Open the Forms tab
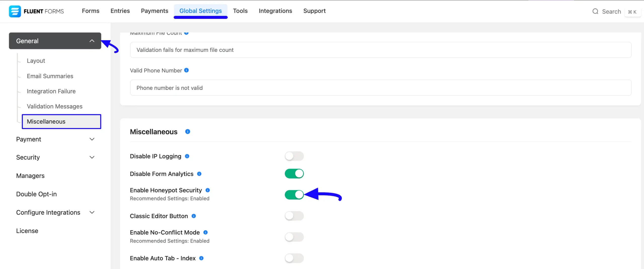 pyautogui.click(x=91, y=11)
